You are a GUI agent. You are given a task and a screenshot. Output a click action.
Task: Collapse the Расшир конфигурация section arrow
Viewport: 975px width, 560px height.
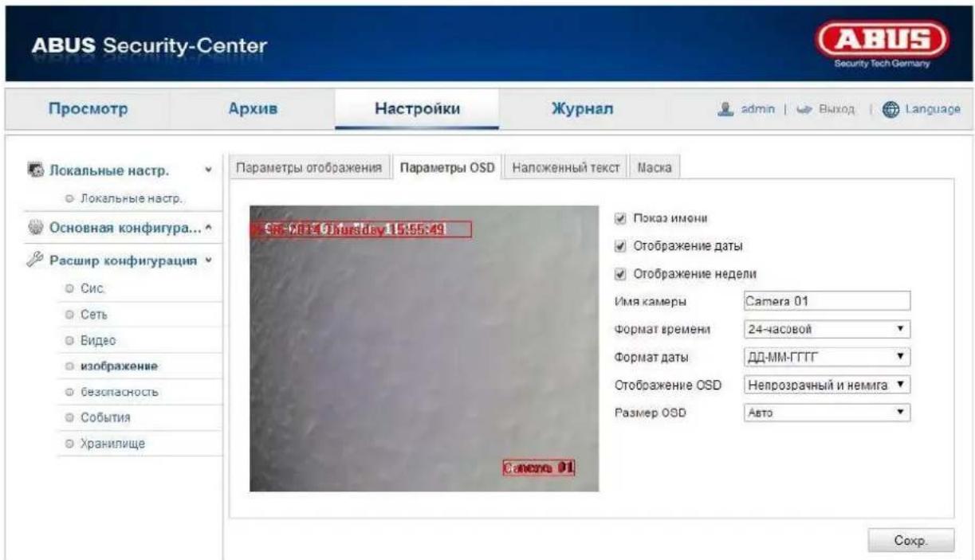[208, 260]
